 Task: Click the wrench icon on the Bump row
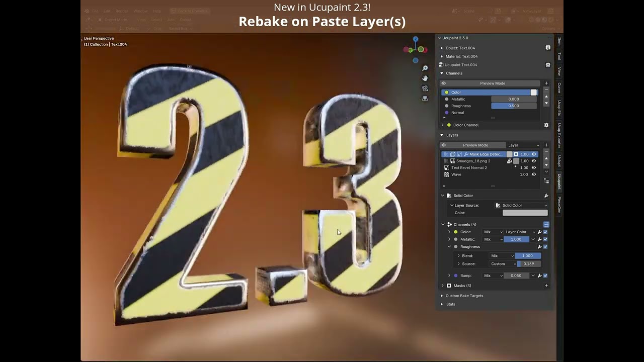tap(539, 276)
